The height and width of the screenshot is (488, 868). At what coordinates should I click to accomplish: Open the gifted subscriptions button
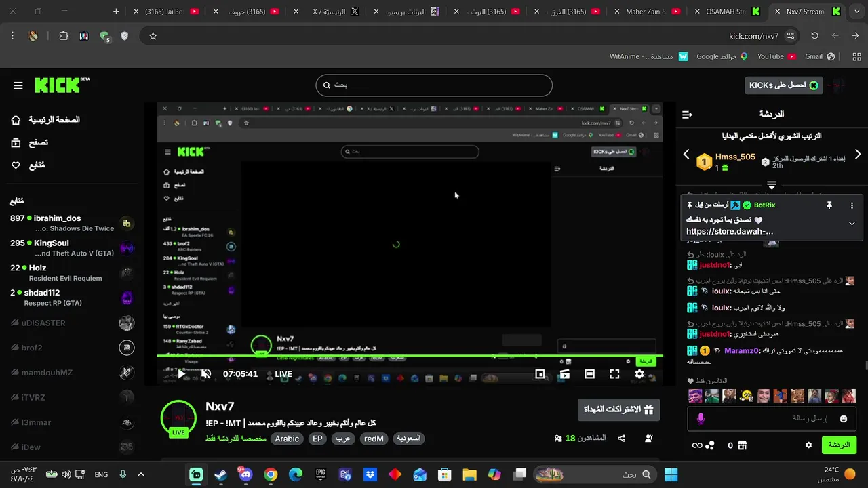point(618,409)
